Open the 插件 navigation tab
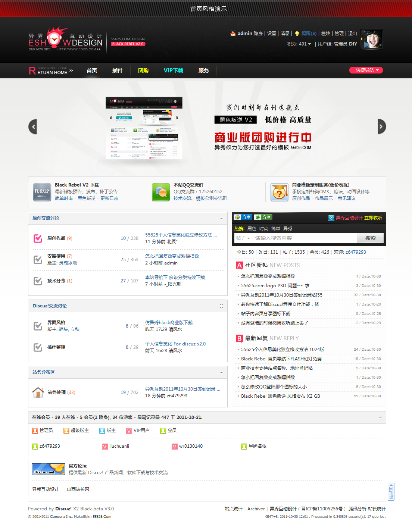 coord(118,71)
